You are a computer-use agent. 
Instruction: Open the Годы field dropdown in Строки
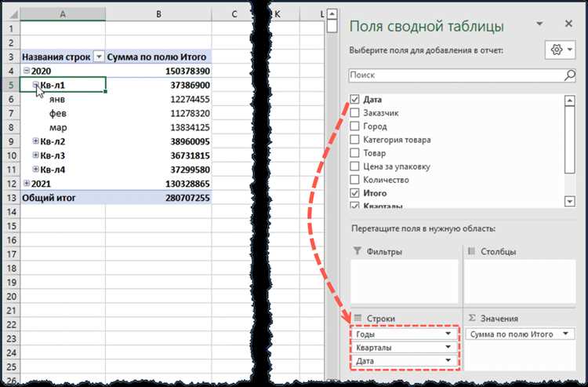pos(448,334)
